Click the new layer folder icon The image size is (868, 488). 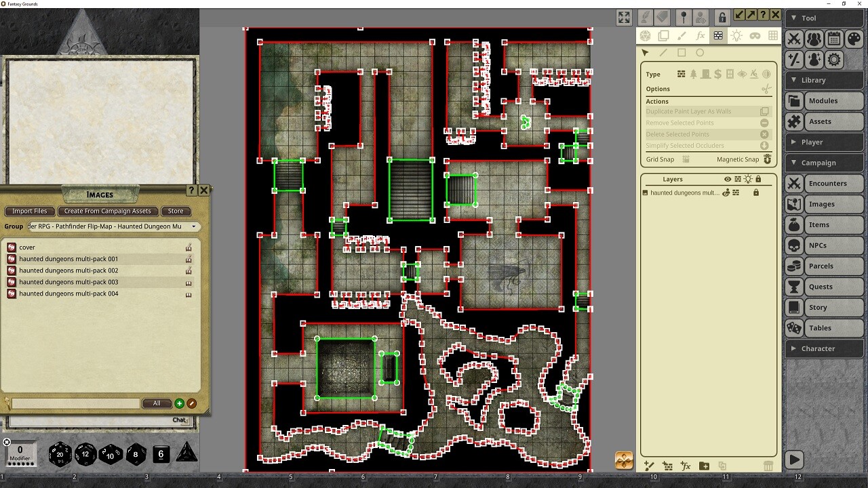[x=704, y=466]
